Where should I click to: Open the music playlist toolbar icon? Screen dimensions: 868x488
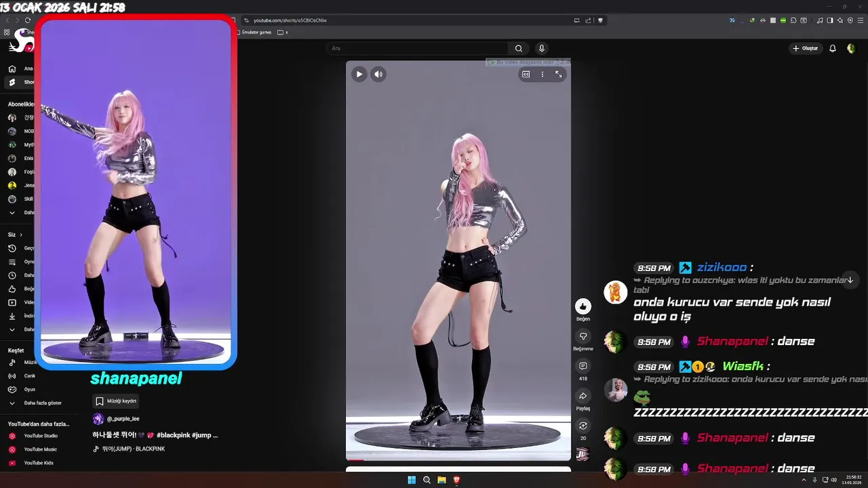pos(820,20)
